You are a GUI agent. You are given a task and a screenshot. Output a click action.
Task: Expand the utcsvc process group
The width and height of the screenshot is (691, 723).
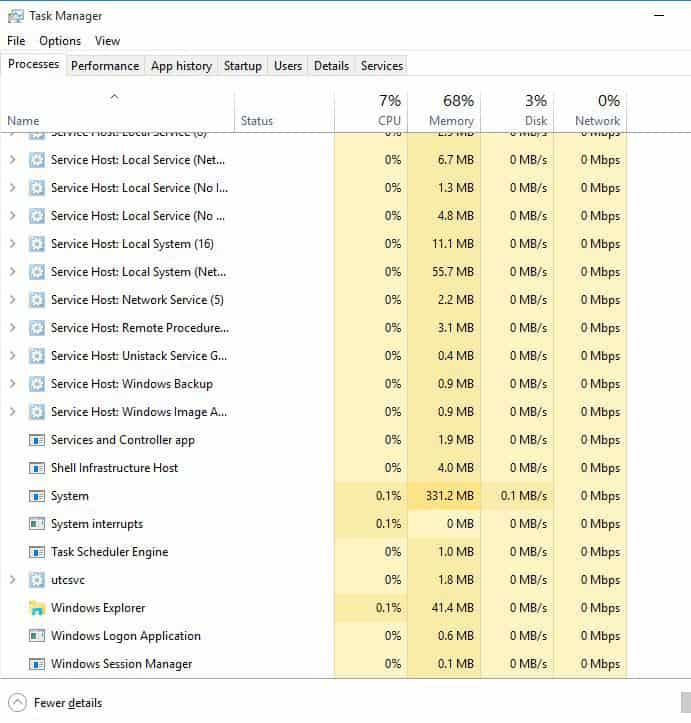[12, 580]
